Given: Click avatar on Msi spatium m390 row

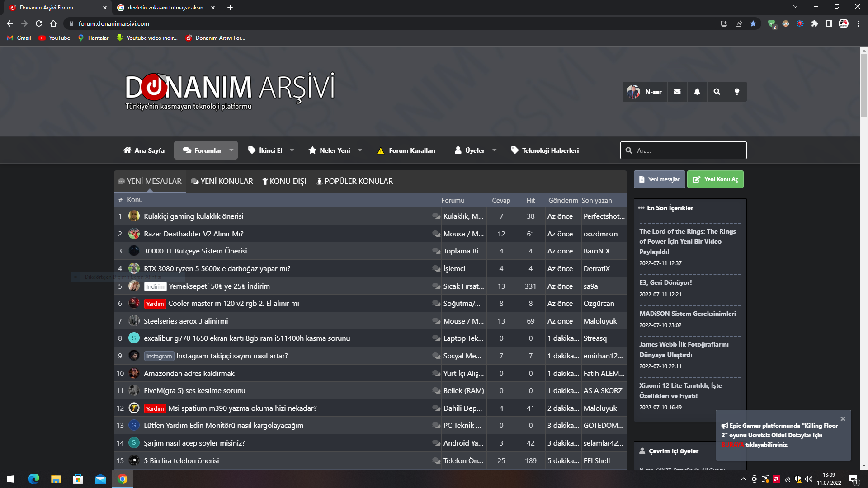Looking at the screenshot, I should pyautogui.click(x=134, y=408).
